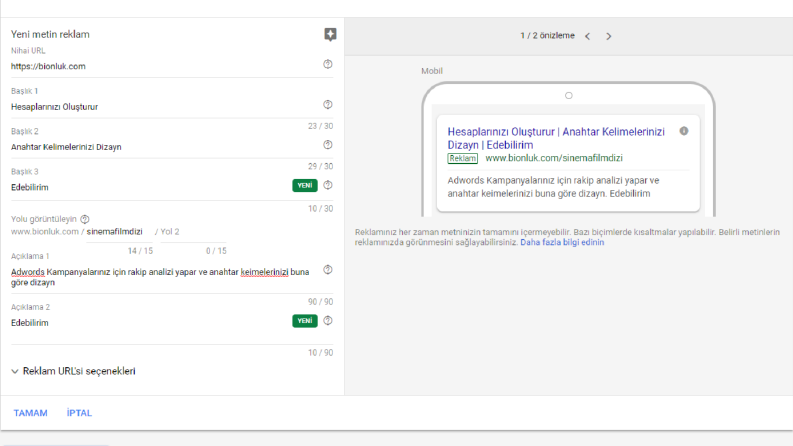The image size is (793, 446).
Task: Expand Reklam URL'si seçenekleri section
Action: 73,371
